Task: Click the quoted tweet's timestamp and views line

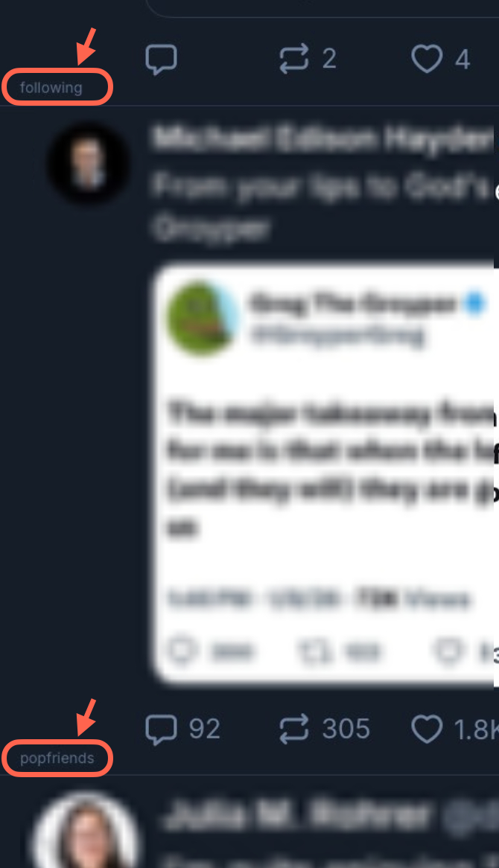Action: [319, 599]
